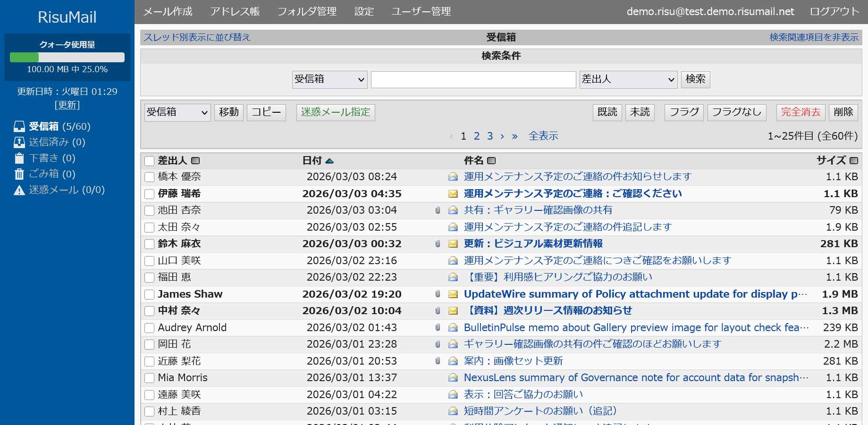Click unread envelope icon on 伊藤 瑞希 message
This screenshot has width=868, height=425.
point(453,194)
